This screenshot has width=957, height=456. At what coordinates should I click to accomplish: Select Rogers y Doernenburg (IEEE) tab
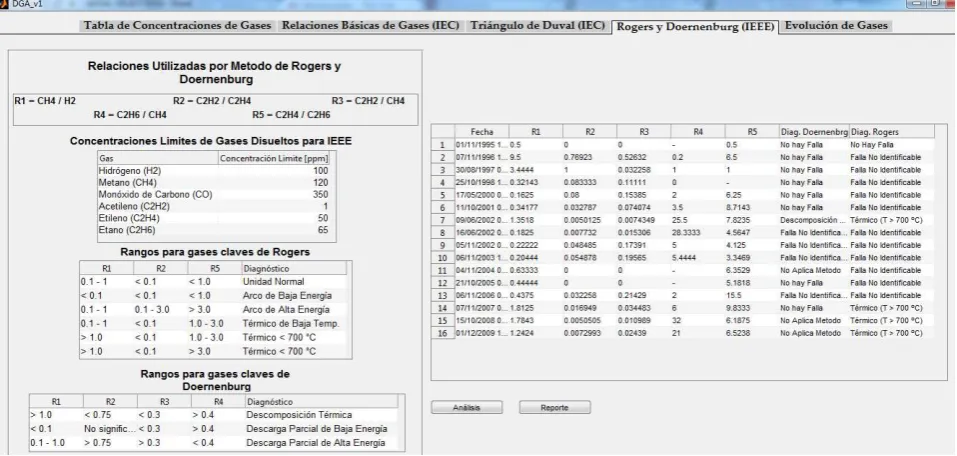pyautogui.click(x=695, y=27)
